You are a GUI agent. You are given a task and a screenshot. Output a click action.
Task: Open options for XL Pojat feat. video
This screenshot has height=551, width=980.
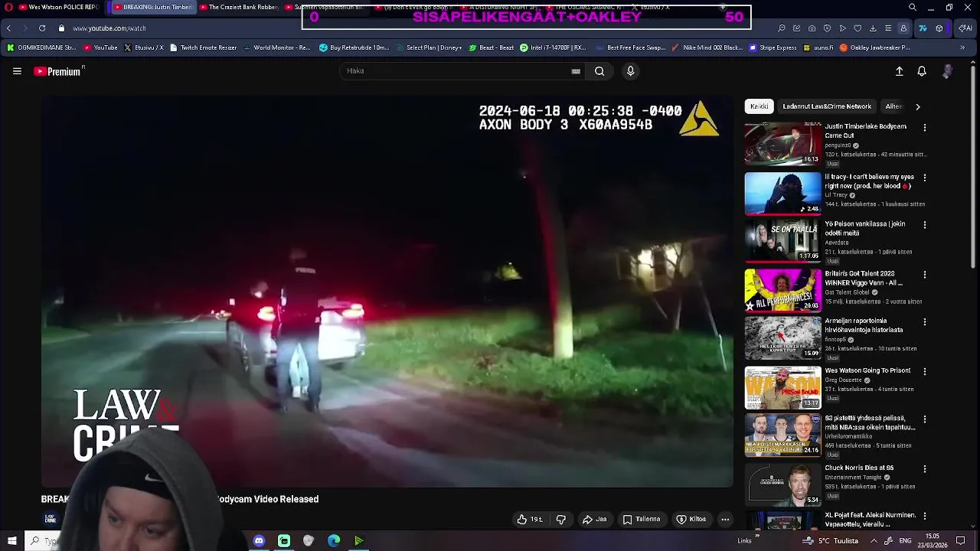925,516
